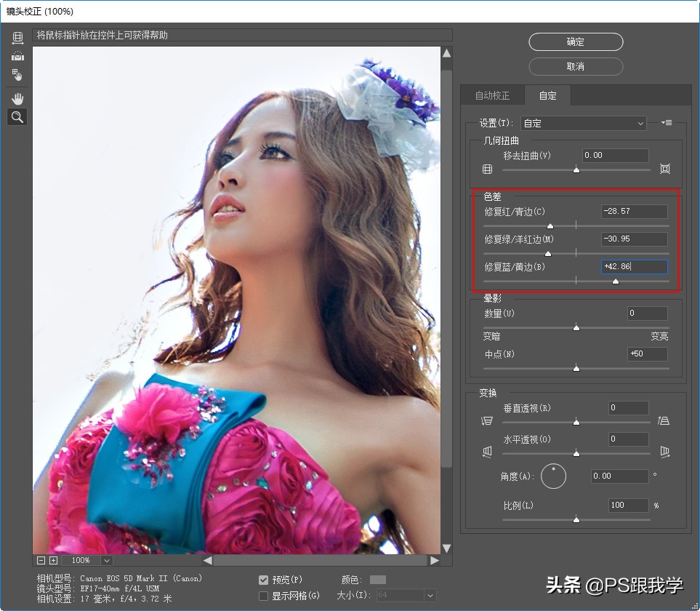700x611 pixels.
Task: Click the preview scroll left arrow
Action: 208,560
